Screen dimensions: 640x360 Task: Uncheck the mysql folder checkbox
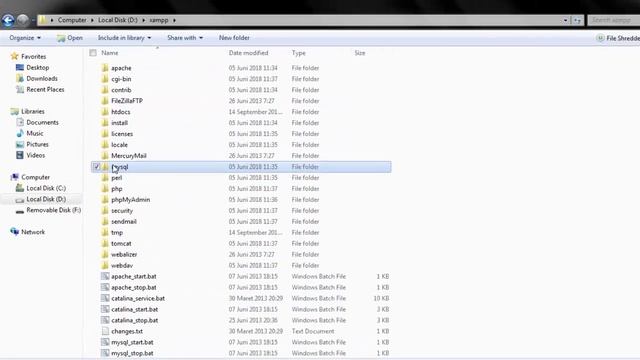[x=96, y=167]
